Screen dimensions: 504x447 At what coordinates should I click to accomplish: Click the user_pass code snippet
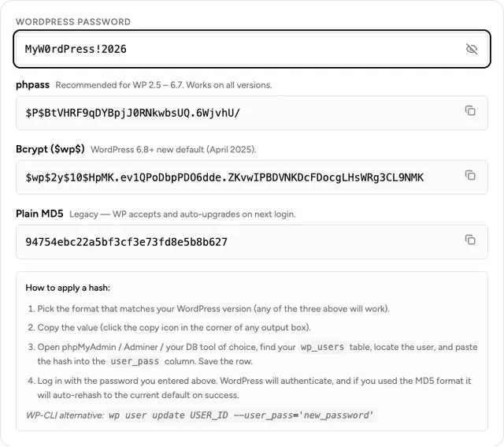[135, 361]
